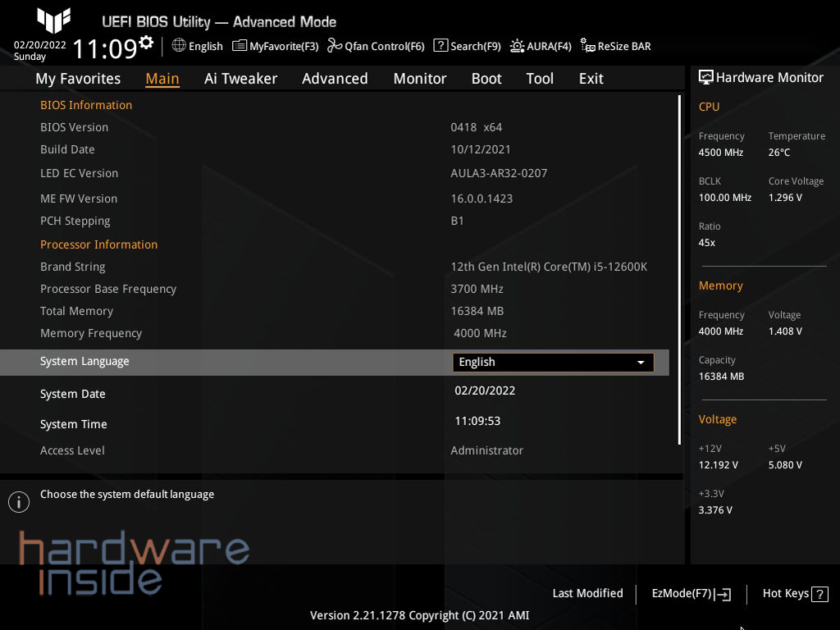This screenshot has height=630, width=840.
Task: Click Processor Base Frequency value 3700 MHz
Action: coord(477,289)
